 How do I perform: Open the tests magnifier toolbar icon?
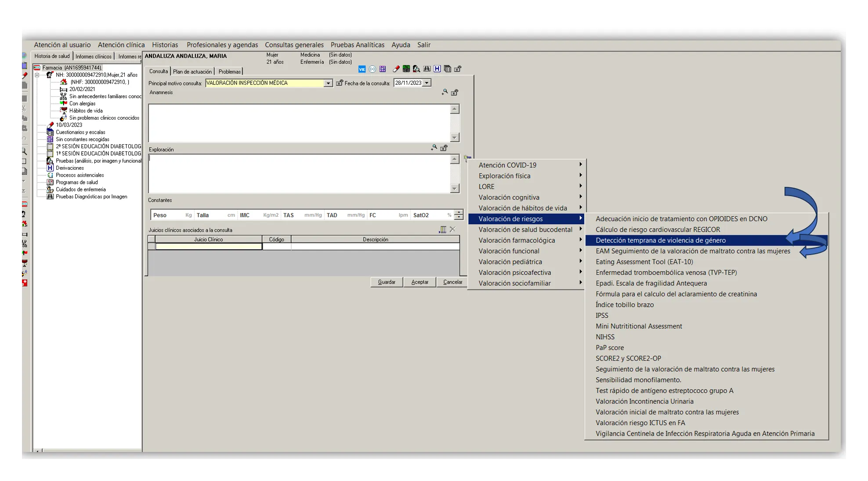(x=416, y=69)
